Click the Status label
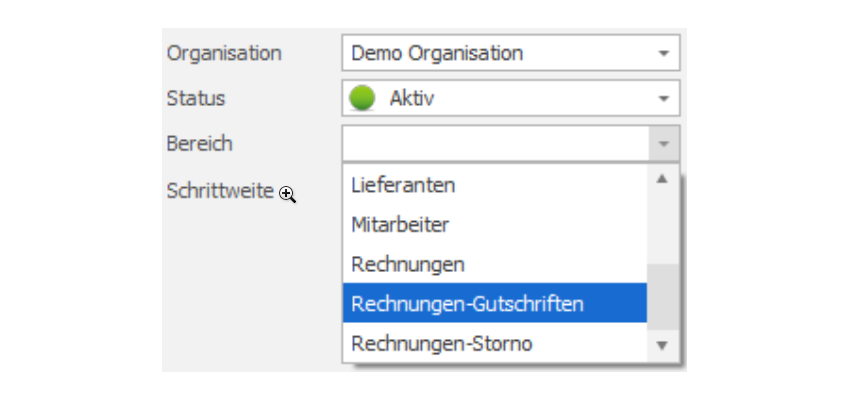This screenshot has width=850, height=400. pos(196,99)
